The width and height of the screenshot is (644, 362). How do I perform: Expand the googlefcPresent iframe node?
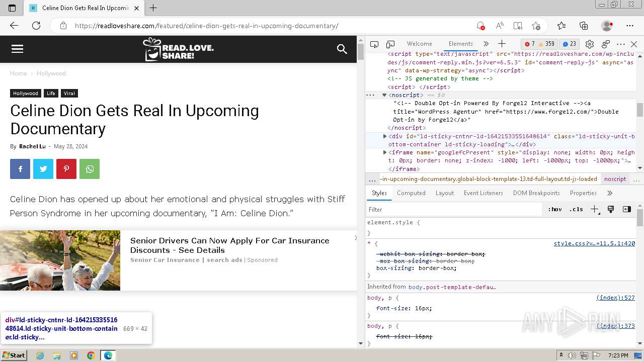385,152
